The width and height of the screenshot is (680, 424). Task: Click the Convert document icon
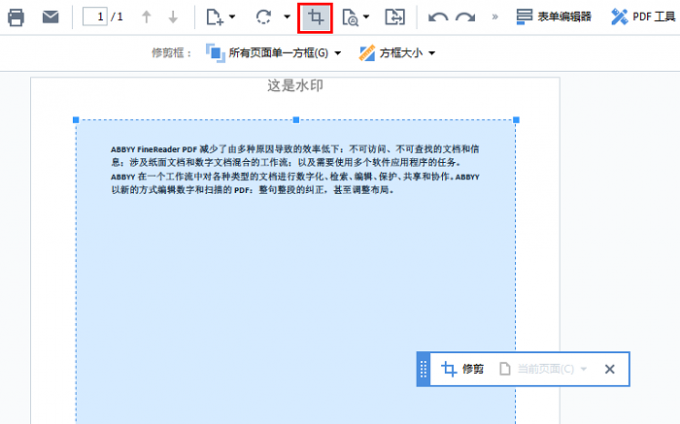(x=395, y=17)
